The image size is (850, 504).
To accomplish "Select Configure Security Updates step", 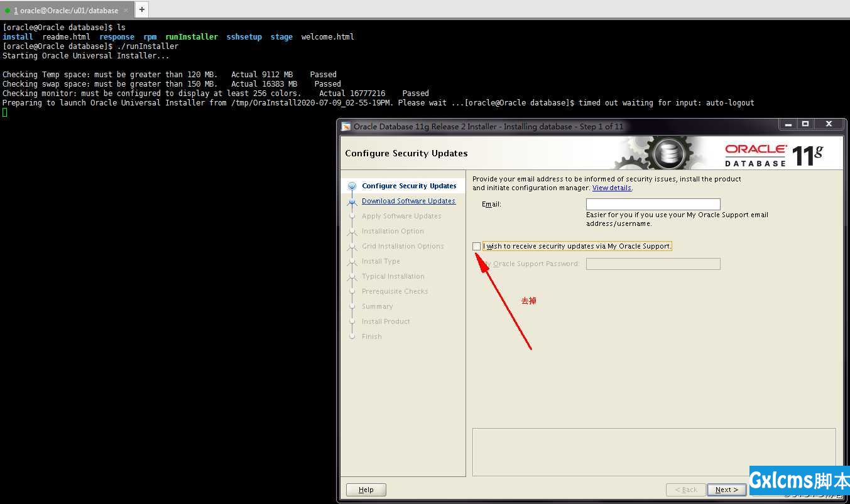I will coord(409,186).
